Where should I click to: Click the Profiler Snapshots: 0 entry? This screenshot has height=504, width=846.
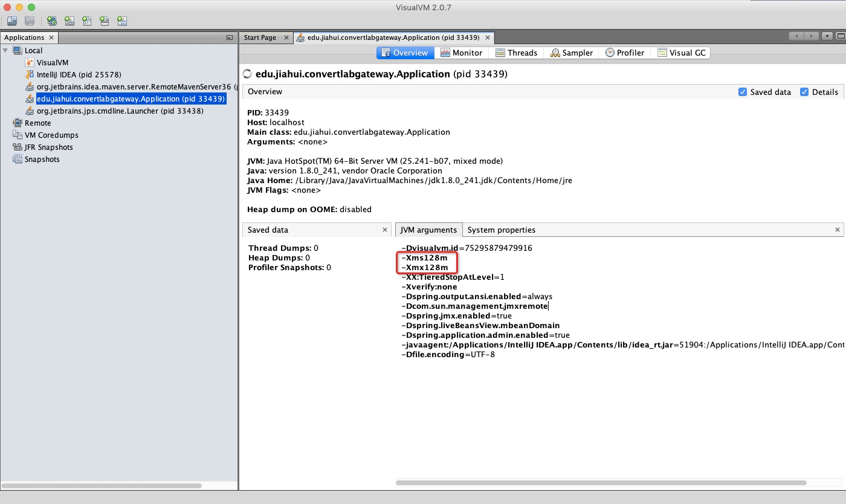289,267
